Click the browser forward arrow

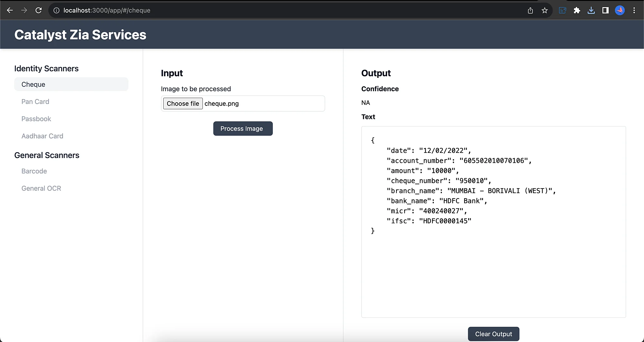point(24,10)
